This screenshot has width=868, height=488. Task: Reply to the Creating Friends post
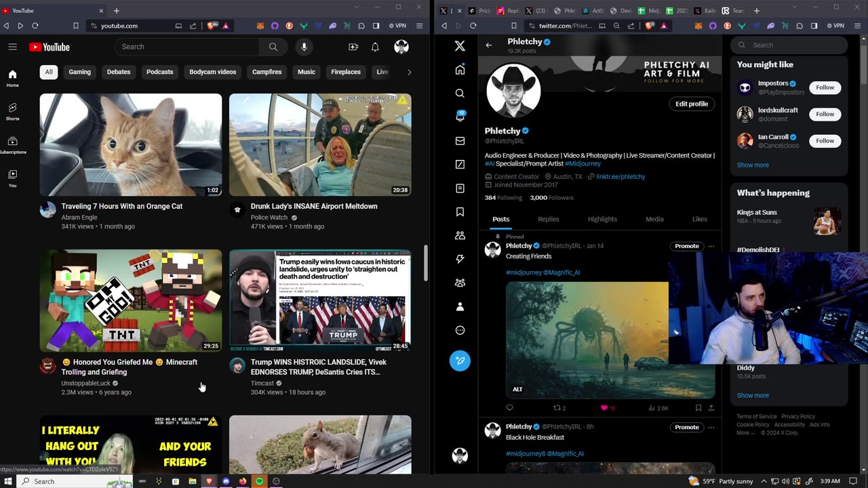point(510,408)
